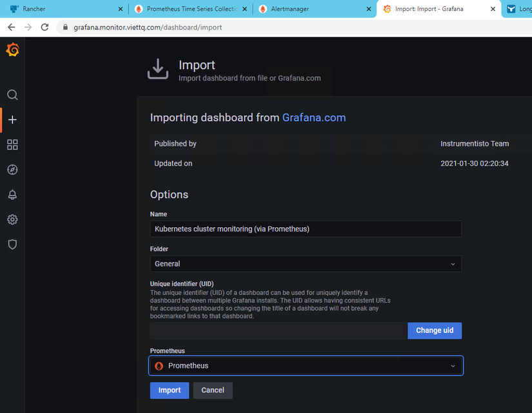Screen dimensions: 532x413
Task: Click the 'Published by' label
Action: (x=175, y=144)
